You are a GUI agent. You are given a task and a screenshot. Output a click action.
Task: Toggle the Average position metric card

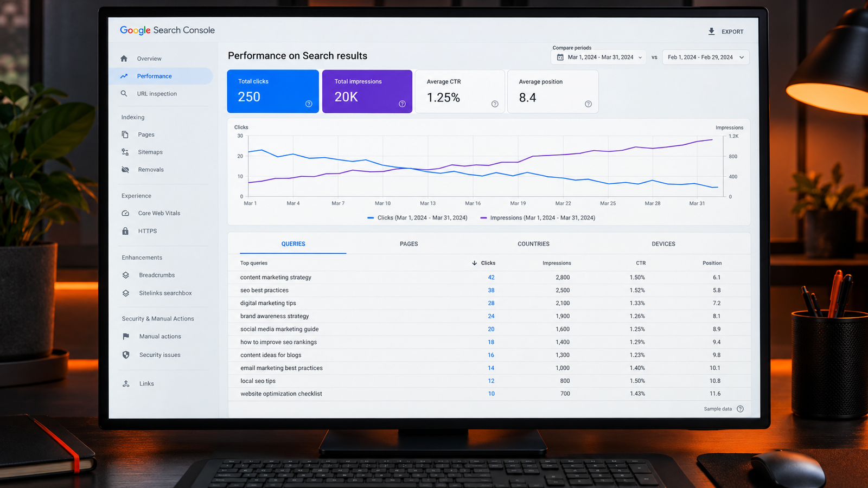click(553, 91)
